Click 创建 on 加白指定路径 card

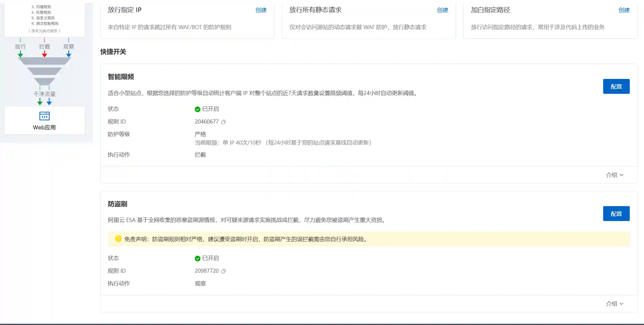click(x=624, y=10)
